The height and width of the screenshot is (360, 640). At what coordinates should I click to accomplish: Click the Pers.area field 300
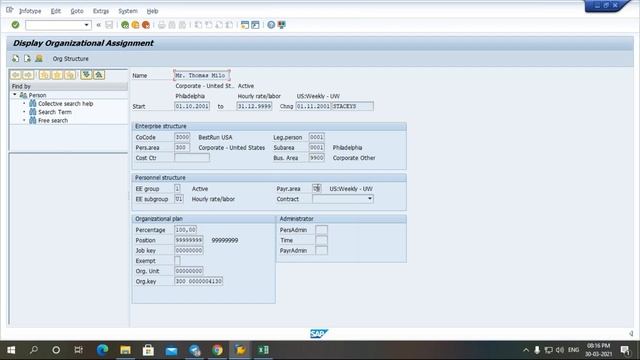point(182,147)
